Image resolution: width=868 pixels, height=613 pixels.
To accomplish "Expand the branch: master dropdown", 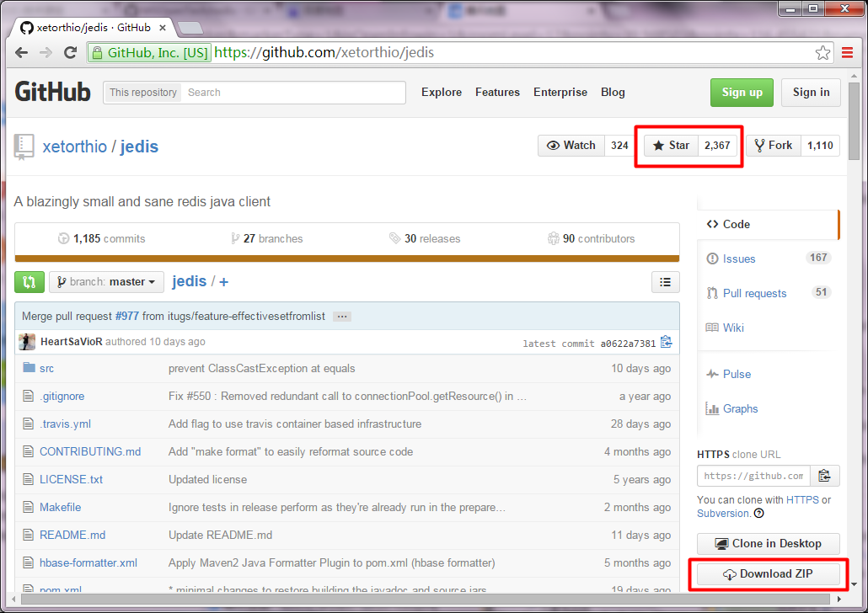I will tap(106, 281).
